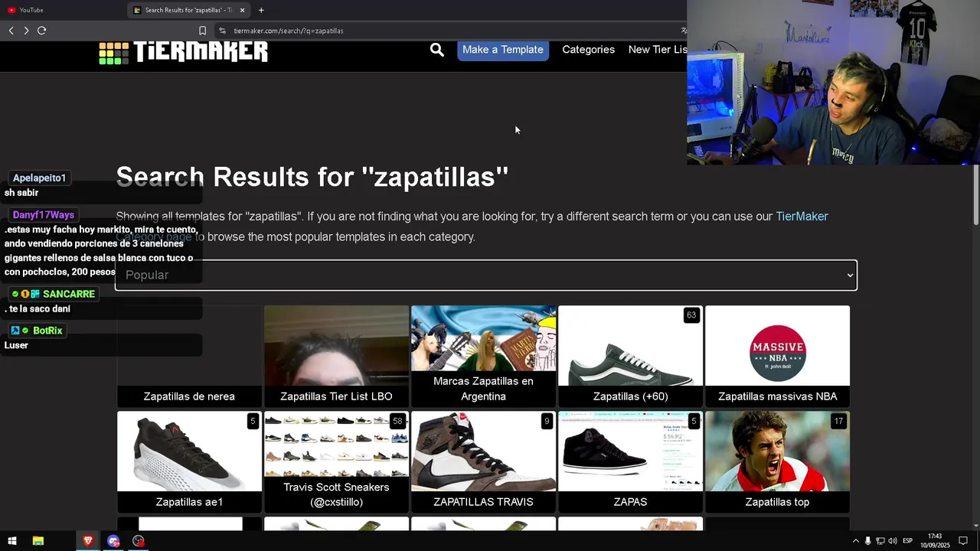
Task: Click the Make a Template button
Action: tap(503, 50)
